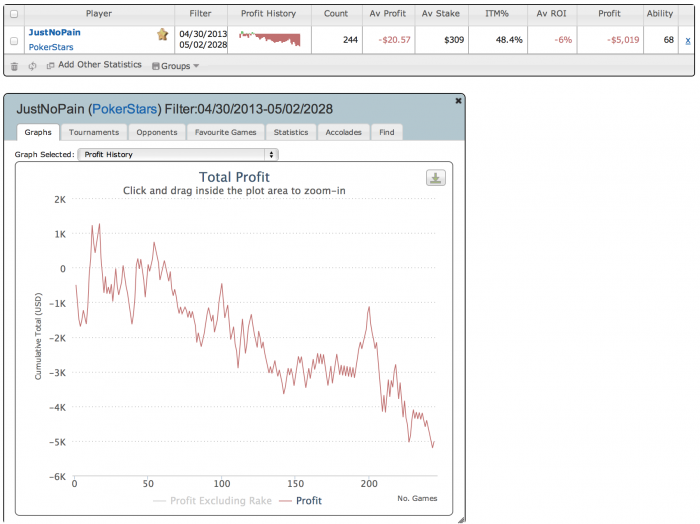
Task: Click PokerStars link in table row
Action: (51, 47)
